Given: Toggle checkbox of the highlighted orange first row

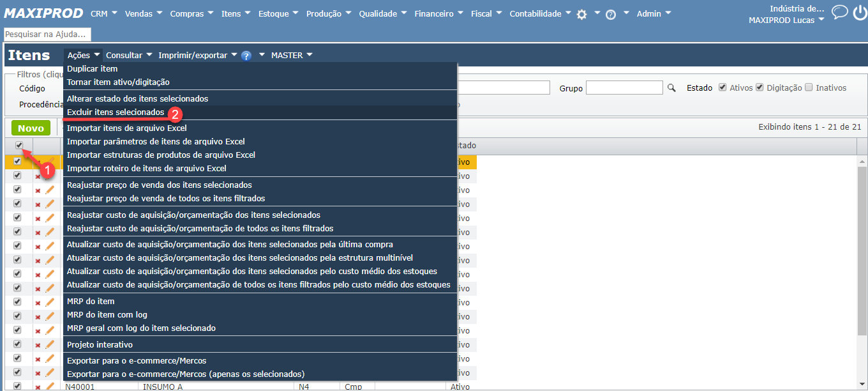Looking at the screenshot, I should pos(17,162).
